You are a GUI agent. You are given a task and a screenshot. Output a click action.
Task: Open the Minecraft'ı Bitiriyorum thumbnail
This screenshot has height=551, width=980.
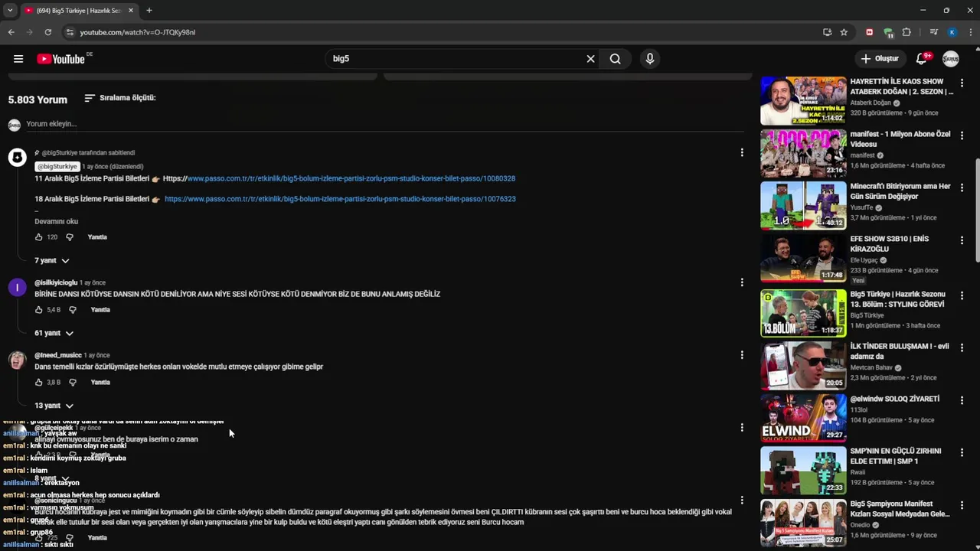803,205
